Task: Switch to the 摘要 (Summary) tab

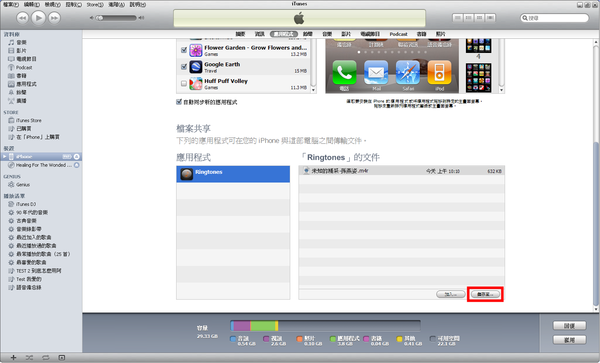Action: (x=240, y=34)
